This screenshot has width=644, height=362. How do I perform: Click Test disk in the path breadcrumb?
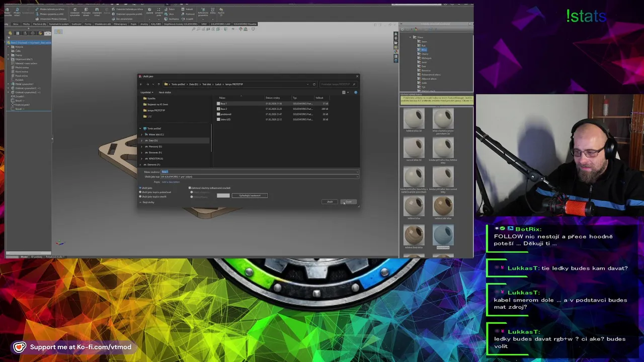206,84
